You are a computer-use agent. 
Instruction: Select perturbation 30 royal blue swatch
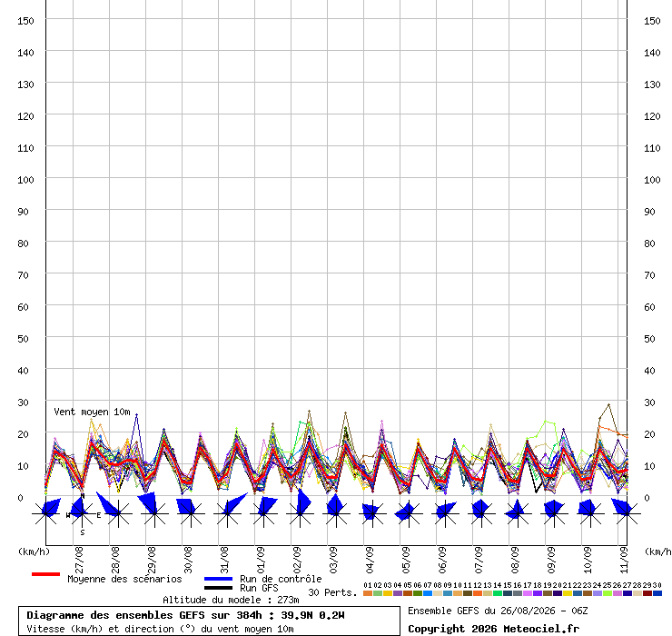[x=657, y=593]
